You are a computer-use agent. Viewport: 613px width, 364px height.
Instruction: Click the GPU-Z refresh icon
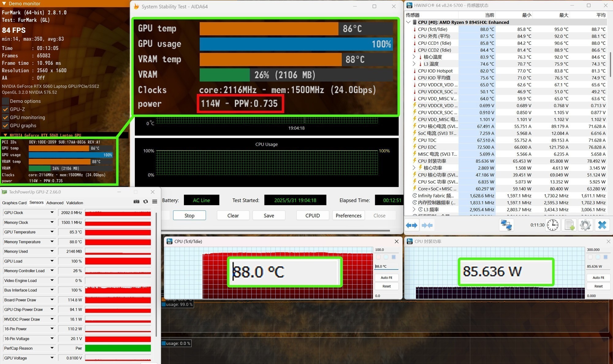(x=146, y=201)
